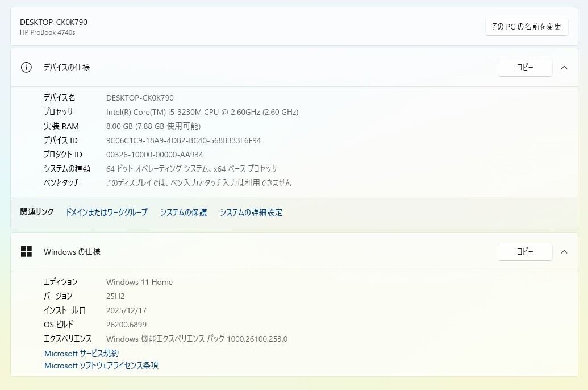This screenshot has width=588, height=390.
Task: Select the Intel Core i5-3230M processor text
Action: [202, 112]
